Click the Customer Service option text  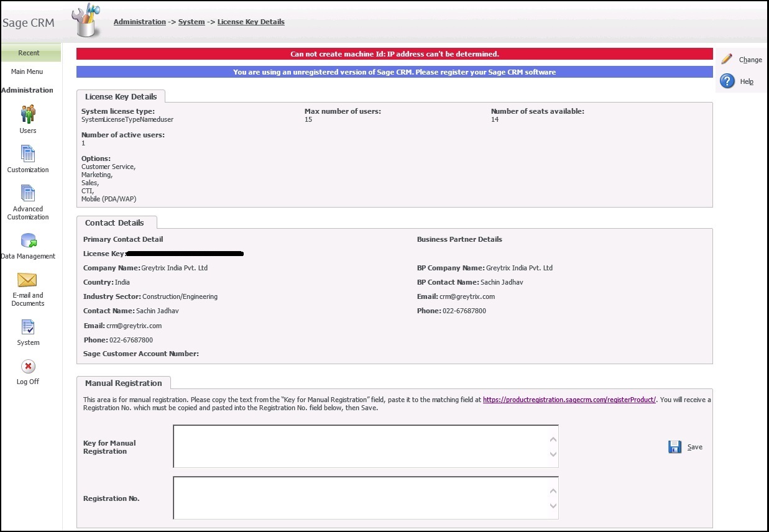tap(108, 167)
